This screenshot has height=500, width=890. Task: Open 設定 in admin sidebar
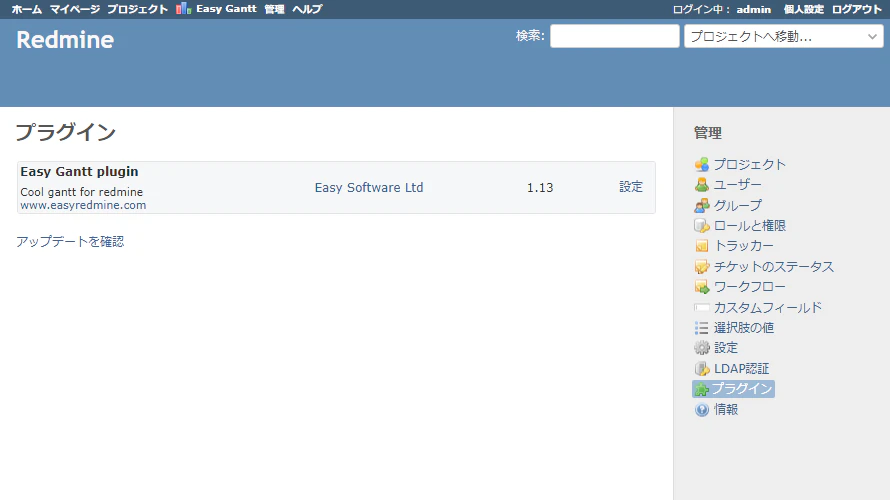[x=726, y=348]
